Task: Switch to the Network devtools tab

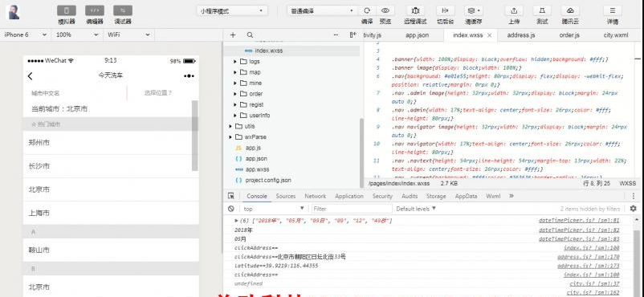Action: (x=316, y=196)
